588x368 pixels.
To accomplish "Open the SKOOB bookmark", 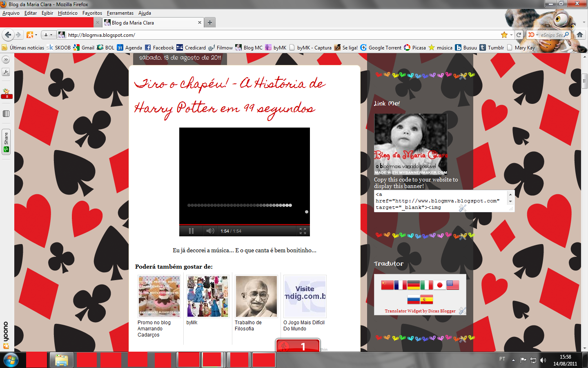I will (59, 47).
